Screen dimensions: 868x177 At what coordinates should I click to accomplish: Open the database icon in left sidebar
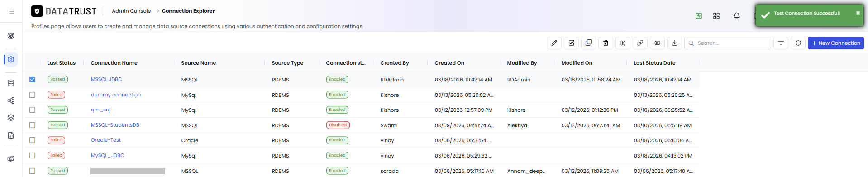tap(11, 83)
